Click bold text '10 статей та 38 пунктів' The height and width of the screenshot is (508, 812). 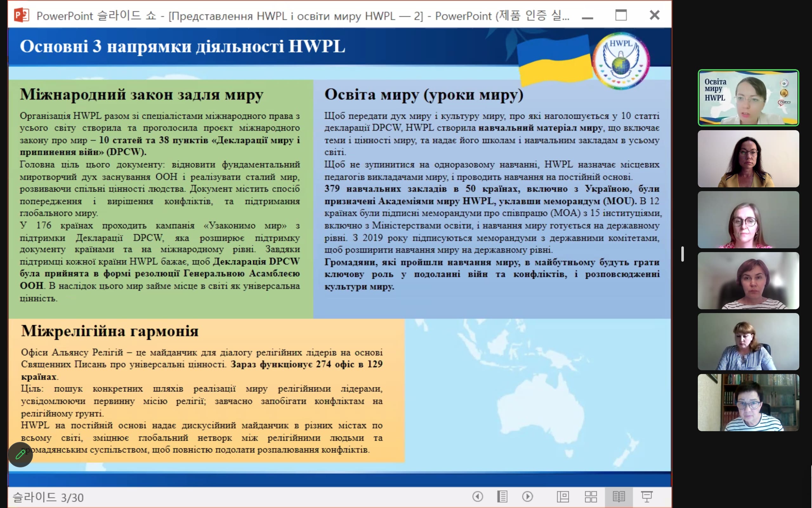pos(154,140)
